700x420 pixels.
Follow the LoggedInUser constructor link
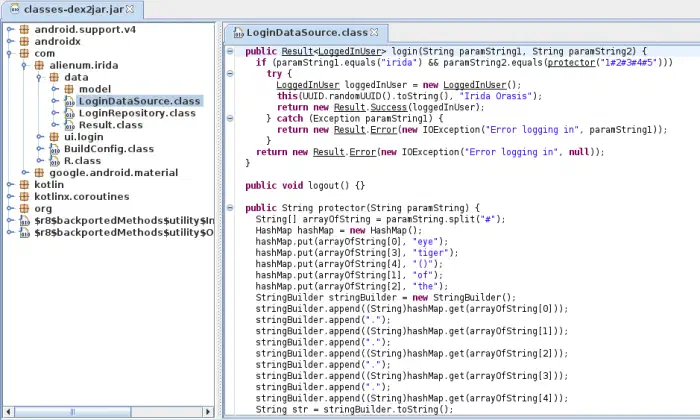coord(475,85)
